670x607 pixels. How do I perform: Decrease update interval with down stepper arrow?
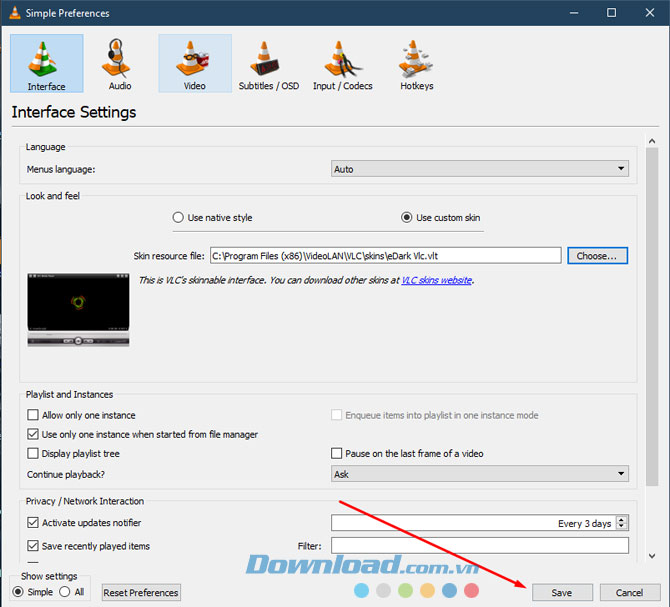click(622, 526)
